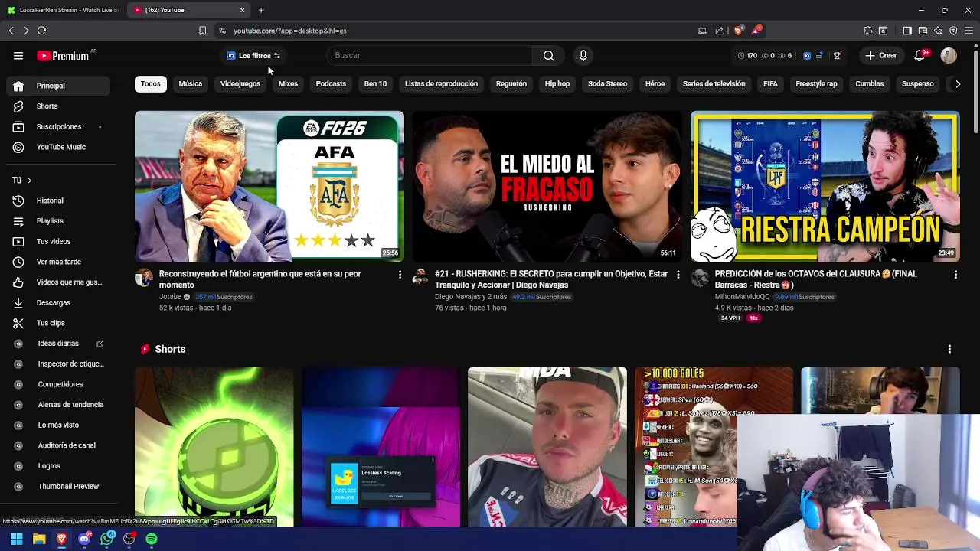Click in the Buscar search field
This screenshot has width=980, height=551.
(x=429, y=55)
